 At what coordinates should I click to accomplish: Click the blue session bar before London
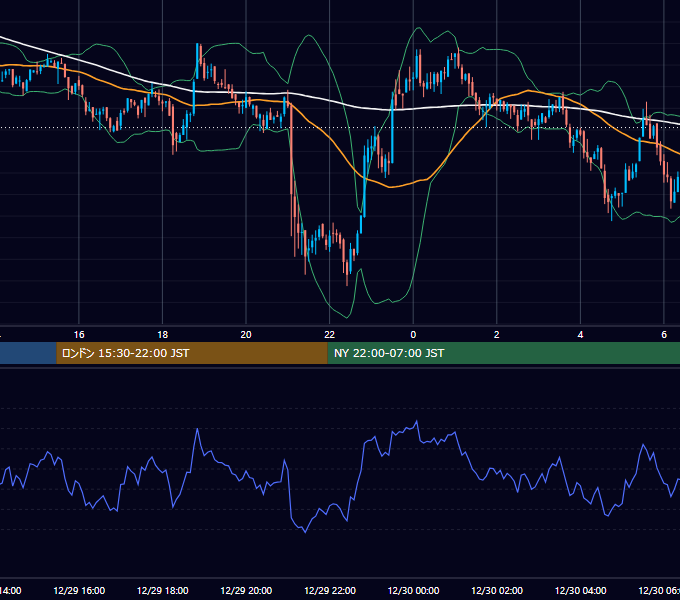[x=28, y=353]
